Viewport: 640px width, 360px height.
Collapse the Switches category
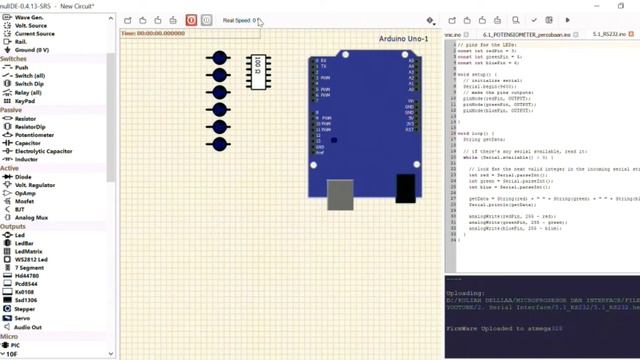pyautogui.click(x=13, y=59)
